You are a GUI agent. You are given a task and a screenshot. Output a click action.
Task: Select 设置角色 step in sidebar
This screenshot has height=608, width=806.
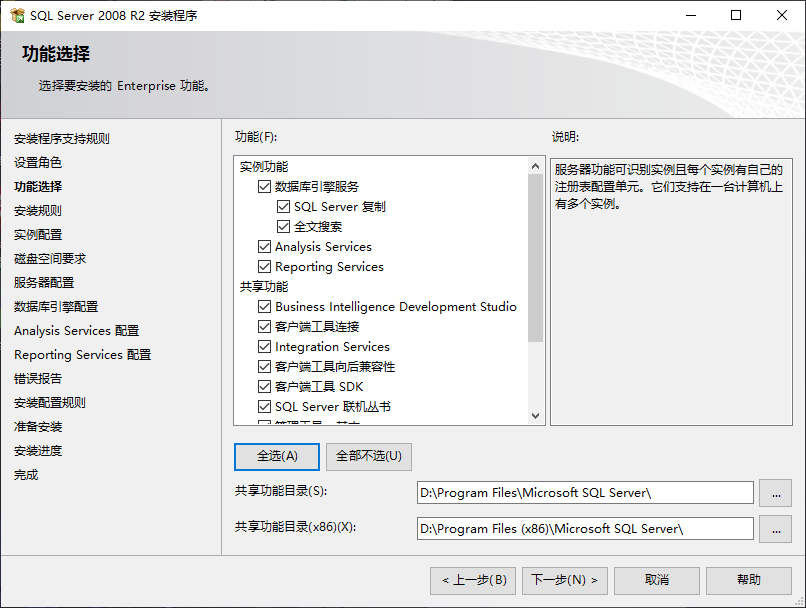38,163
